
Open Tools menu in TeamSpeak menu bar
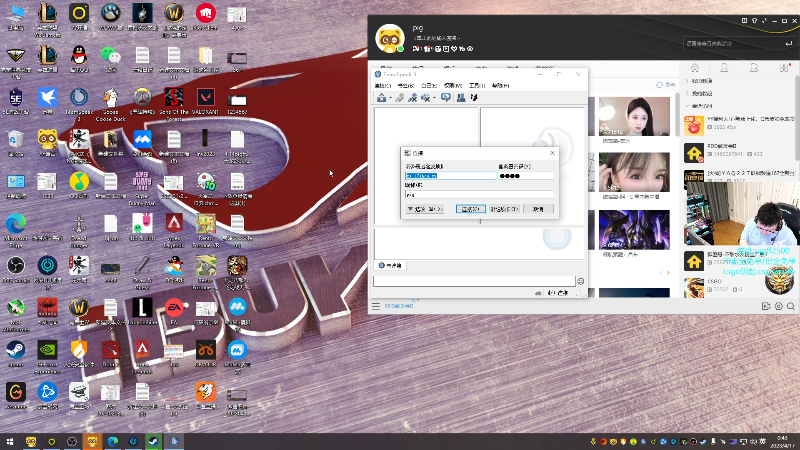(x=477, y=85)
